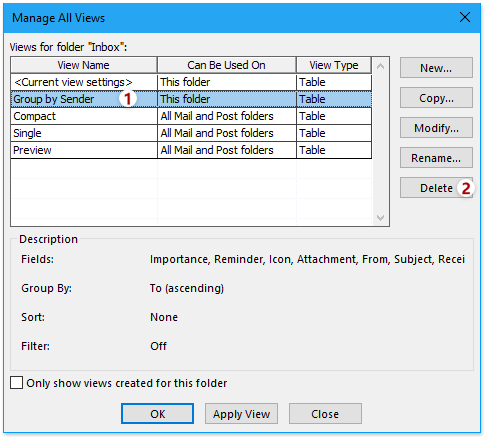This screenshot has width=485, height=437.
Task: Click the Close button at bottom
Action: [325, 414]
